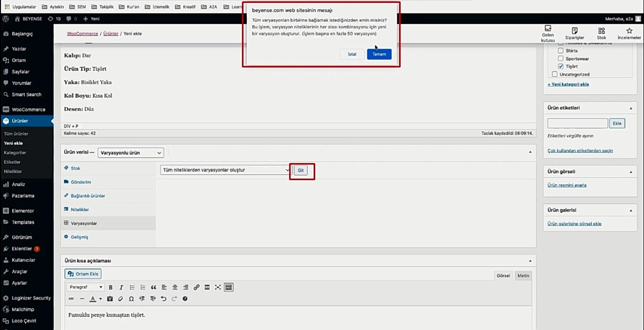This screenshot has height=330, width=644.
Task: Insert a bulleted list
Action: pos(132,287)
